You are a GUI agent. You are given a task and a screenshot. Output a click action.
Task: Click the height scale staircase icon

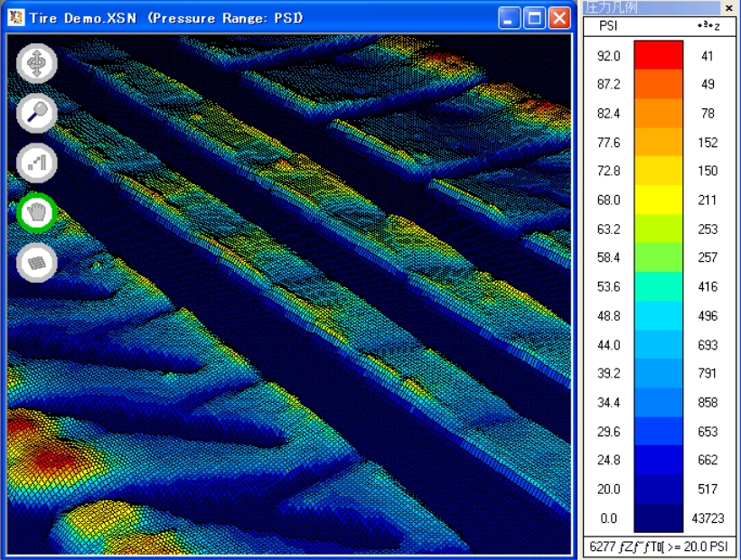tap(37, 163)
